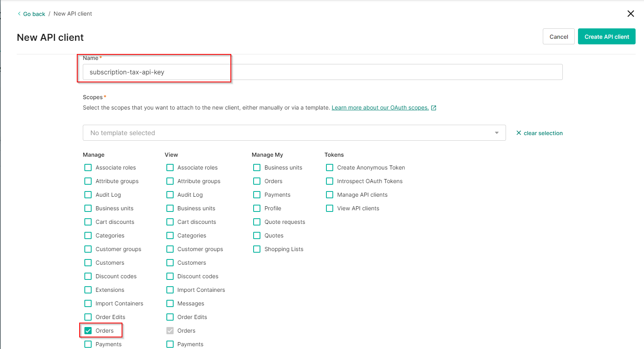Click into the Name input field
644x349 pixels.
point(322,72)
